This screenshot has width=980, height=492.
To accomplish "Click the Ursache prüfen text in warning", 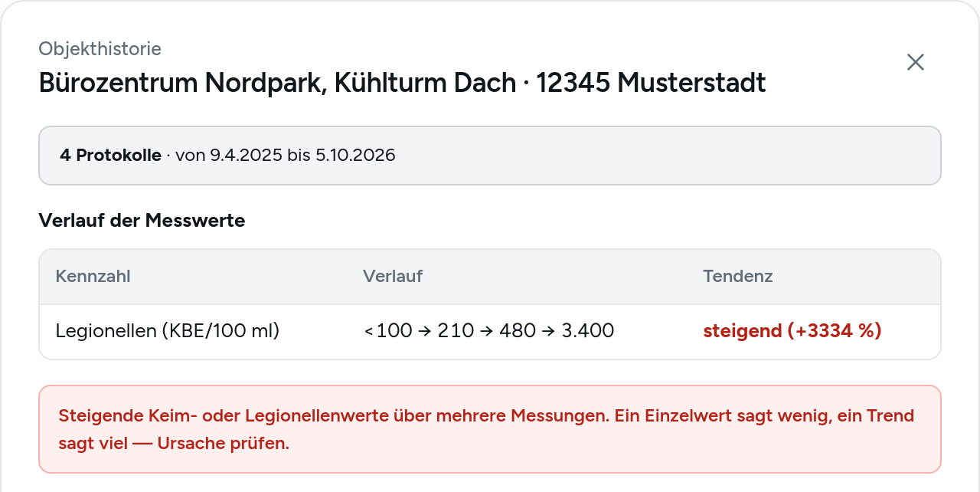I will [224, 444].
